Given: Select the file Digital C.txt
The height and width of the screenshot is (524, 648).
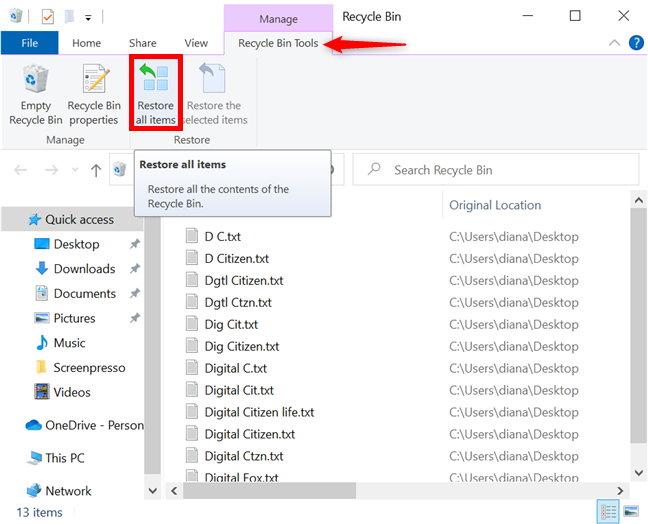Looking at the screenshot, I should pyautogui.click(x=236, y=368).
